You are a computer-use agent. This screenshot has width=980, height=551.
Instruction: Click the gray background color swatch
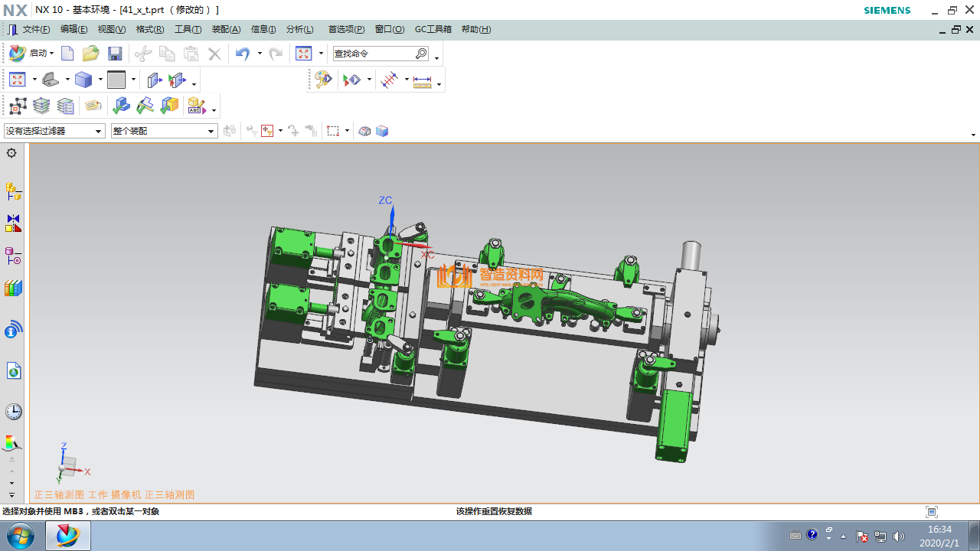pos(116,80)
